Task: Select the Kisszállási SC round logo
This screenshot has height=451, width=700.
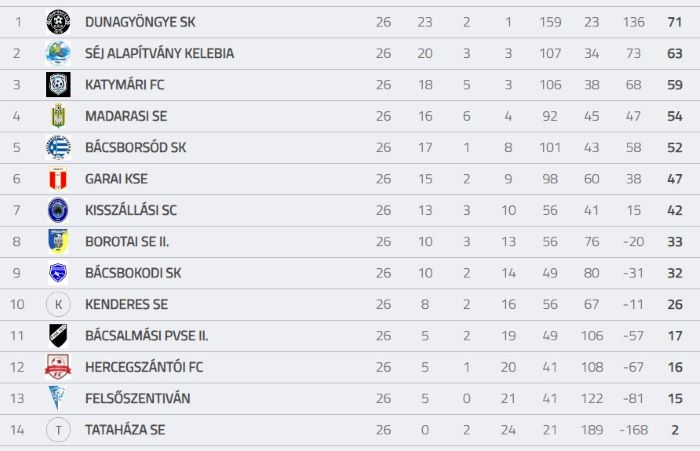Action: pyautogui.click(x=58, y=210)
